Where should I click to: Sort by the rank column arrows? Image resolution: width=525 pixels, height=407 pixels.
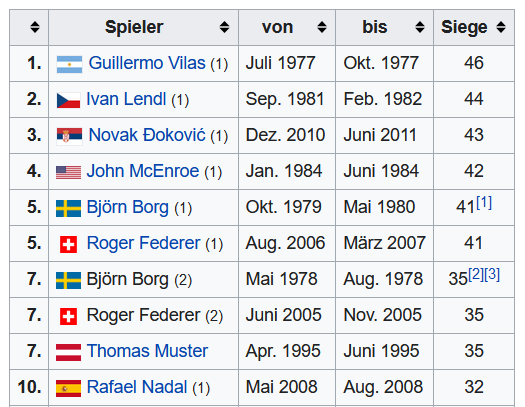tap(35, 27)
